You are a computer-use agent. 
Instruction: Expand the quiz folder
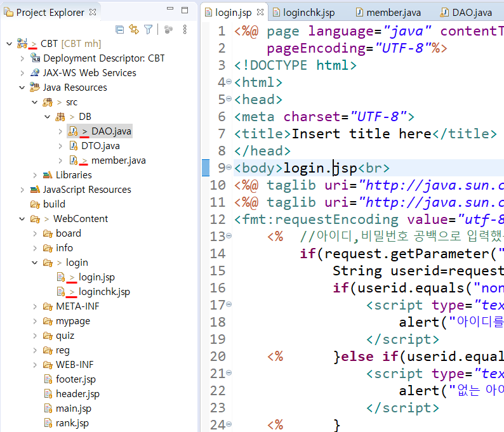coord(35,336)
